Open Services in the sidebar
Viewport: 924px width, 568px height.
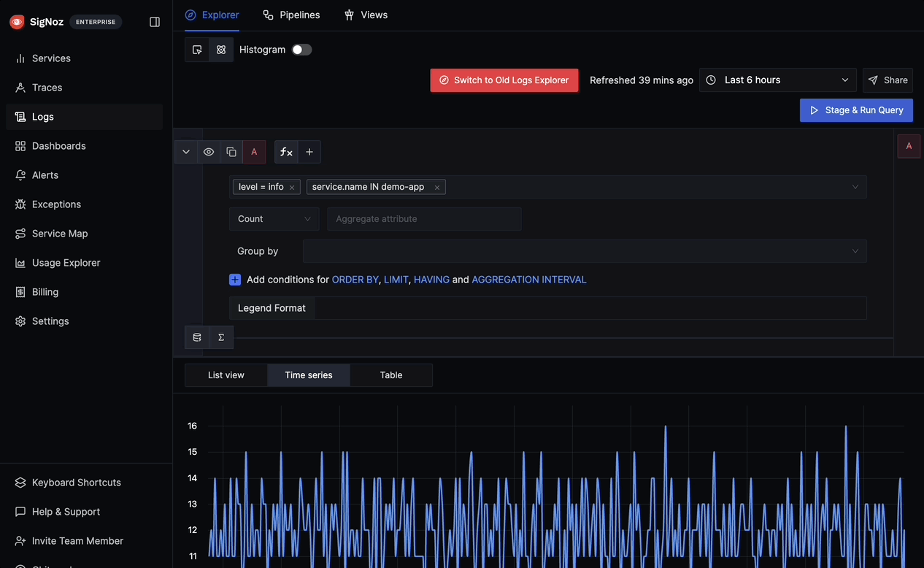pos(84,58)
